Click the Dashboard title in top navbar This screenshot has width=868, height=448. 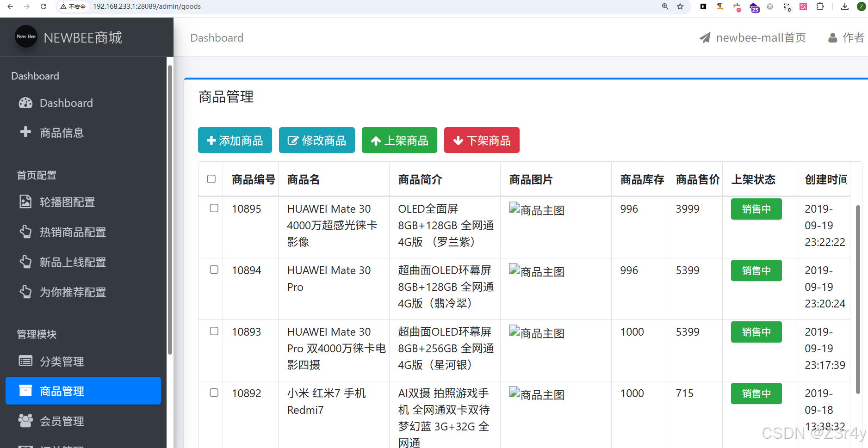pyautogui.click(x=217, y=38)
